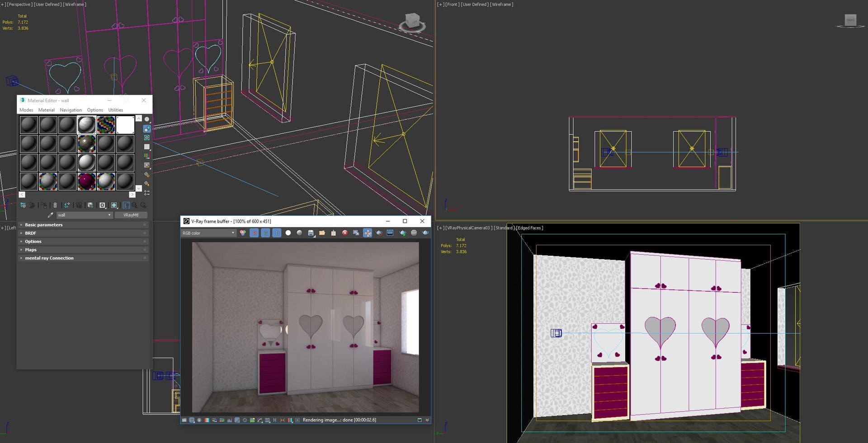Expand the BRDF rollout
Image resolution: width=868 pixels, height=443 pixels.
click(83, 233)
